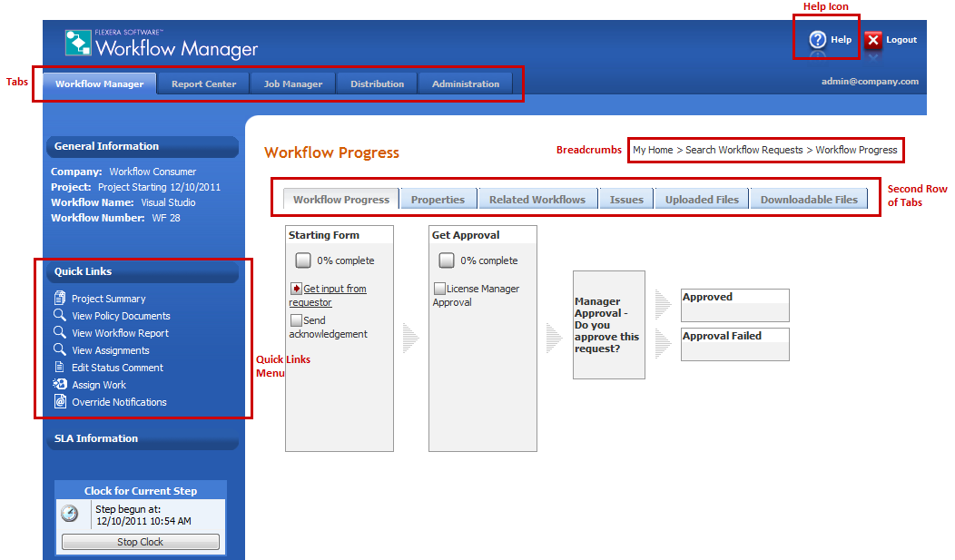Click the Starting Form step heading

324,235
